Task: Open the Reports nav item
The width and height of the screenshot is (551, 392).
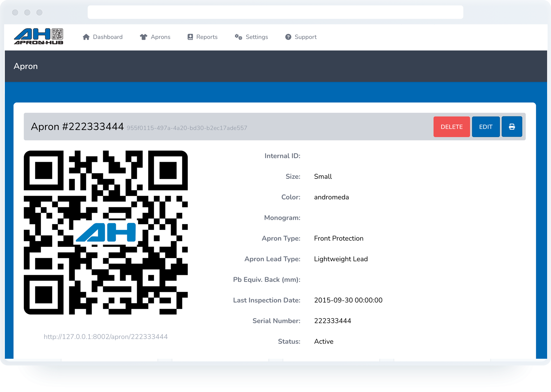Action: coord(207,37)
